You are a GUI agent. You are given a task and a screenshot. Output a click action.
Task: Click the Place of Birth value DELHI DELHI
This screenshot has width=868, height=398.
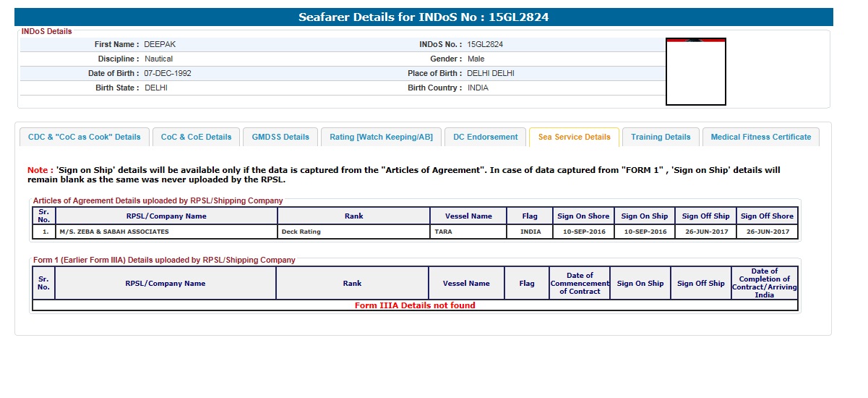[491, 73]
